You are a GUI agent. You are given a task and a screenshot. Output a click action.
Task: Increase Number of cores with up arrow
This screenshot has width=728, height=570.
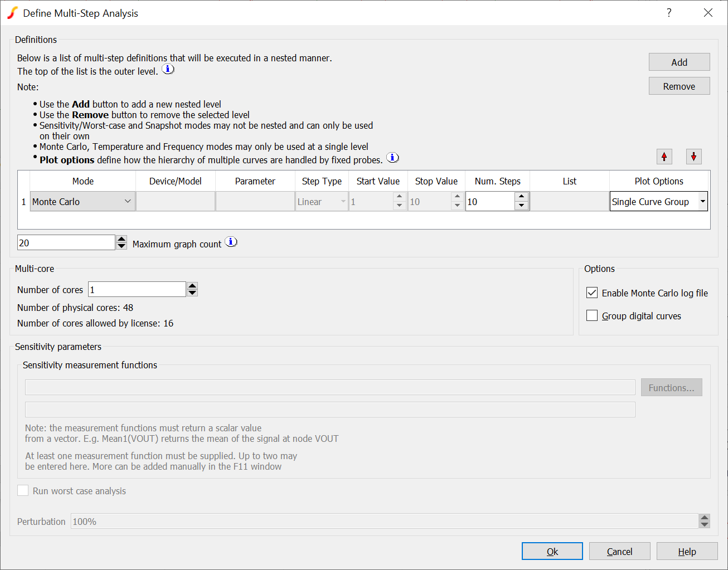[192, 286]
